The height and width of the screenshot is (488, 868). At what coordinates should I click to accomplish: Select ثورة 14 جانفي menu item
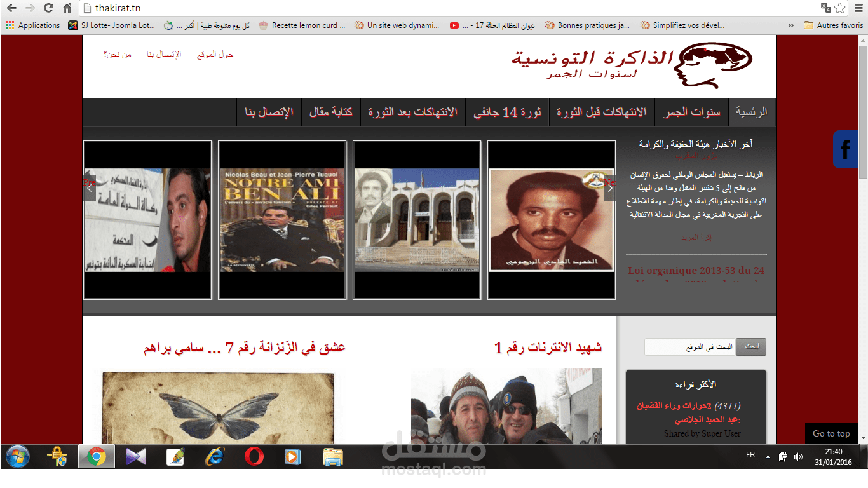(x=507, y=112)
